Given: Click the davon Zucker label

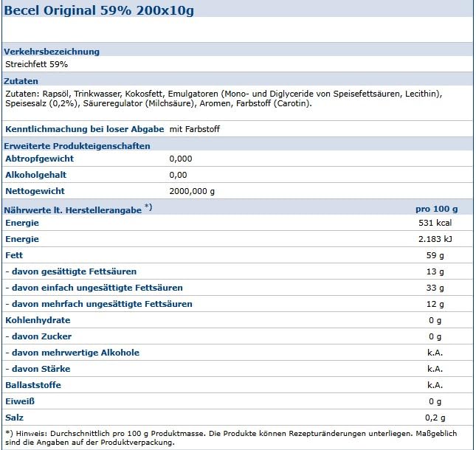Looking at the screenshot, I should point(38,336).
